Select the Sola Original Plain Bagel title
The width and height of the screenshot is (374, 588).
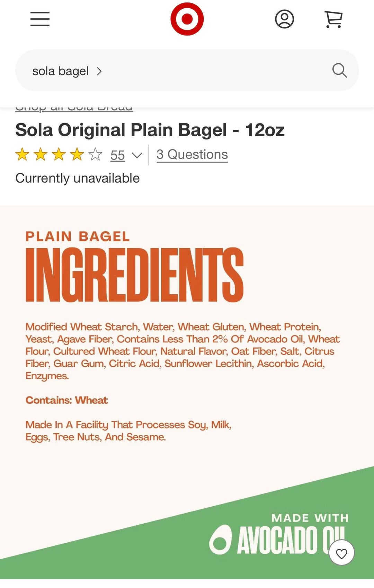point(150,130)
